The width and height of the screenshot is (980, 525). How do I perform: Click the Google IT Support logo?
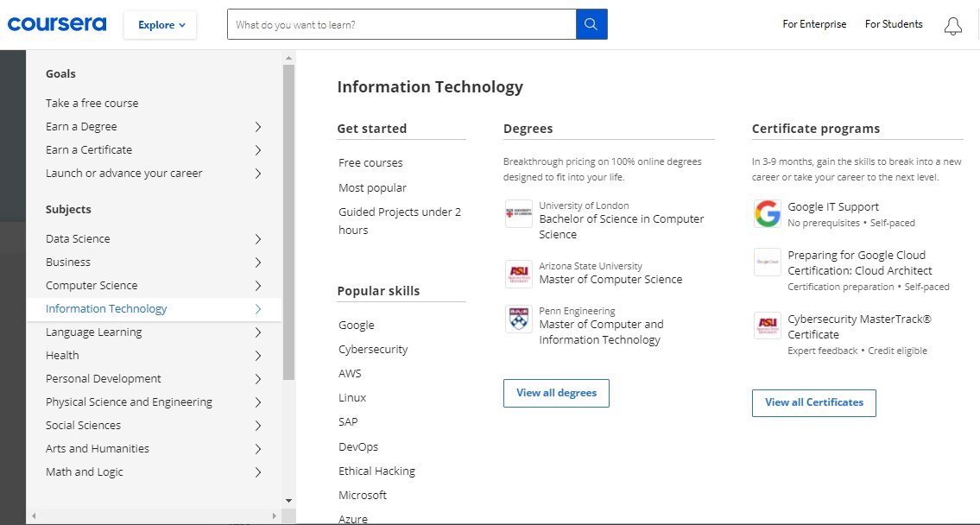pos(767,213)
